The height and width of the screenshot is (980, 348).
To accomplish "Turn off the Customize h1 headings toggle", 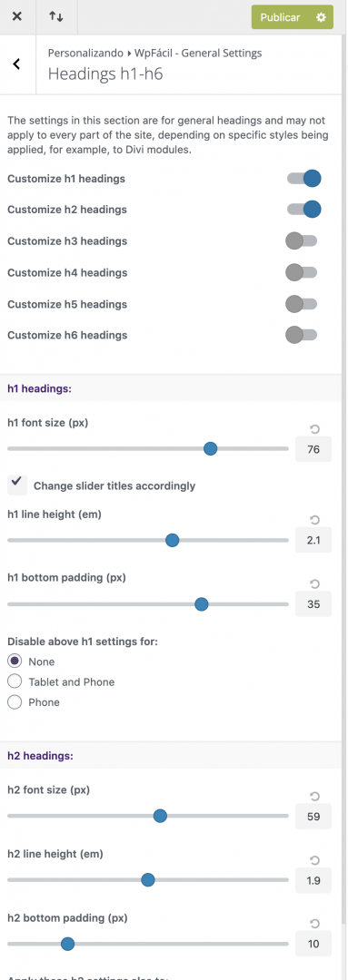I will tap(303, 179).
